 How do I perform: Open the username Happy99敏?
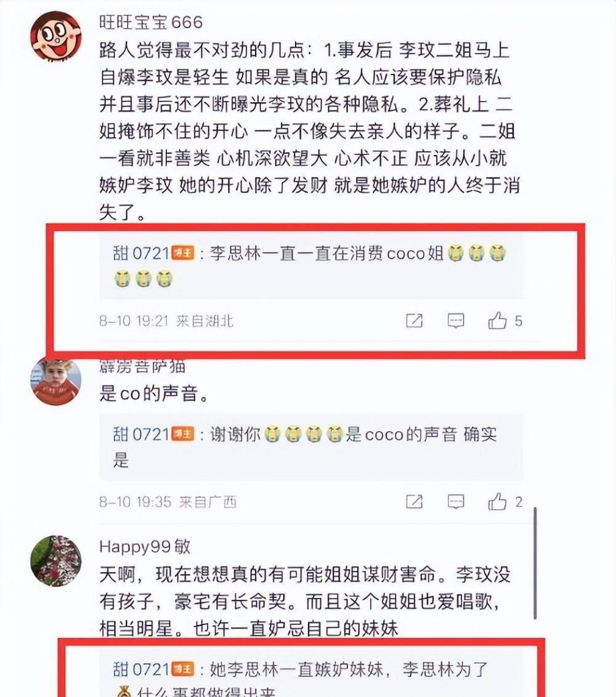[x=145, y=547]
